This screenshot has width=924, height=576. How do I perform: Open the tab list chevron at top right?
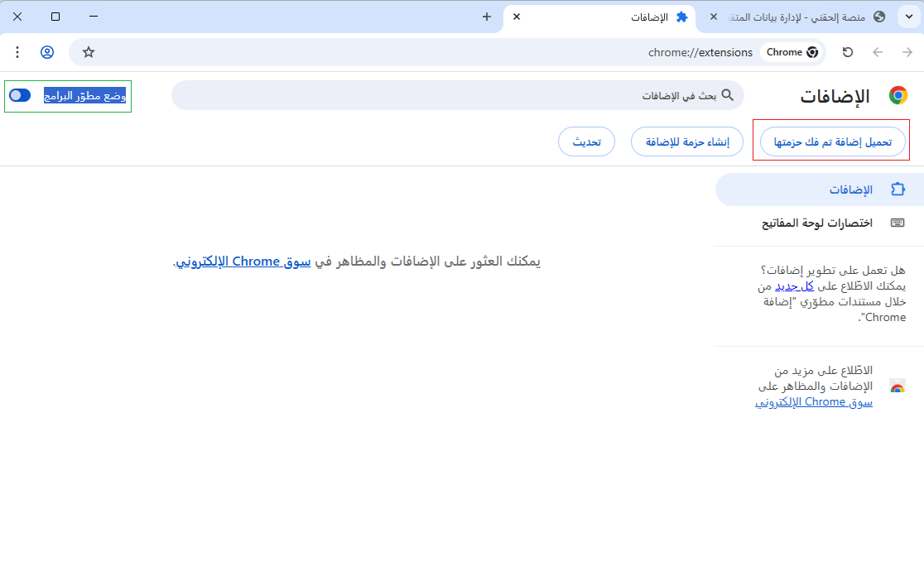tap(909, 17)
